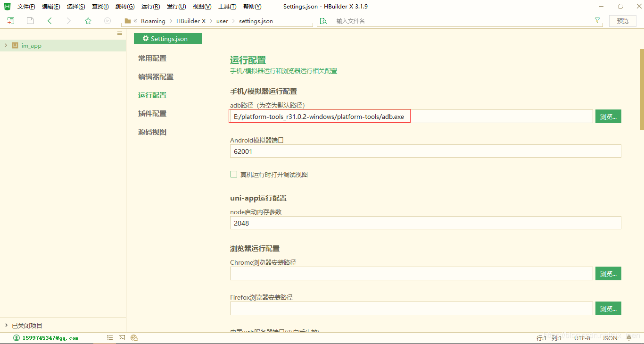
Task: Open the 帮助(Y) menu
Action: 252,7
